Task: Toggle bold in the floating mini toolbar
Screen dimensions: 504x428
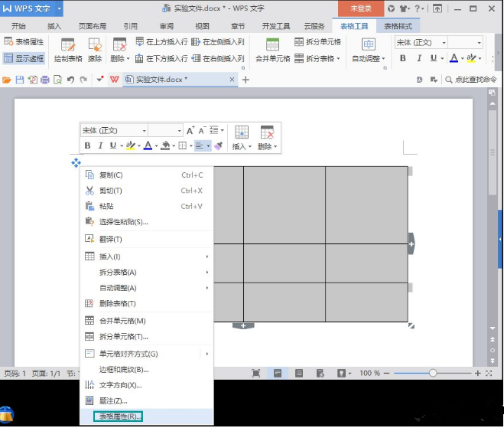Action: coord(87,145)
